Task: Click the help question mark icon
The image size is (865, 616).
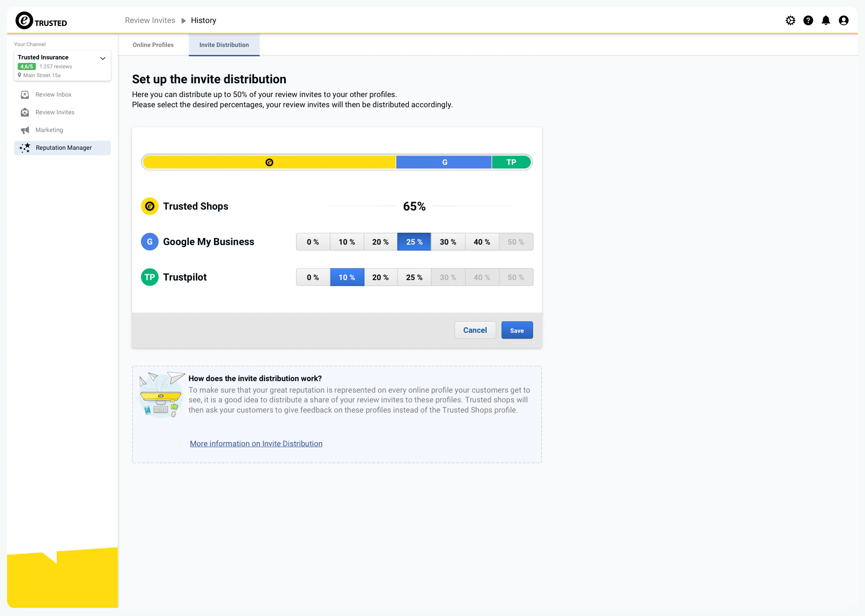Action: pos(808,20)
